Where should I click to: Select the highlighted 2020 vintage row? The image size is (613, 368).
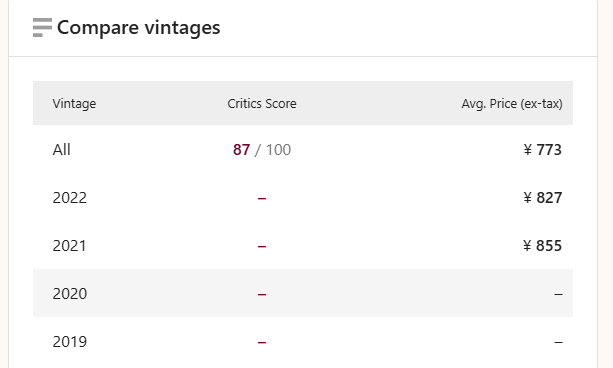303,293
